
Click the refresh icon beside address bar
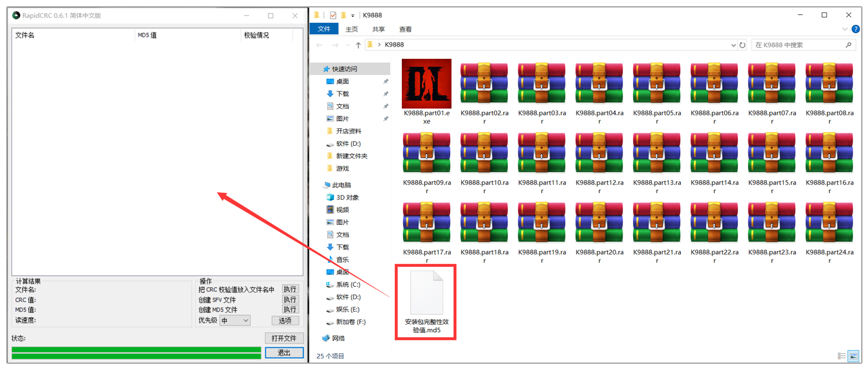point(742,45)
